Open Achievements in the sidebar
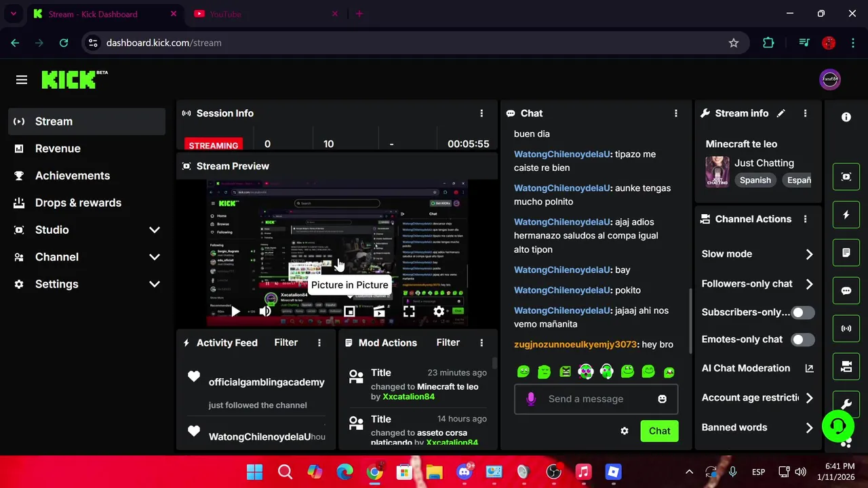Image resolution: width=868 pixels, height=488 pixels. tap(87, 176)
